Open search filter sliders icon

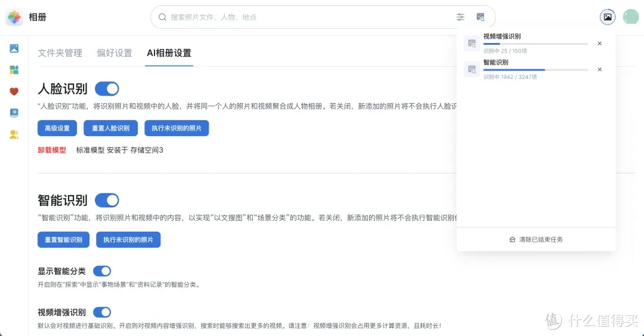(x=460, y=17)
